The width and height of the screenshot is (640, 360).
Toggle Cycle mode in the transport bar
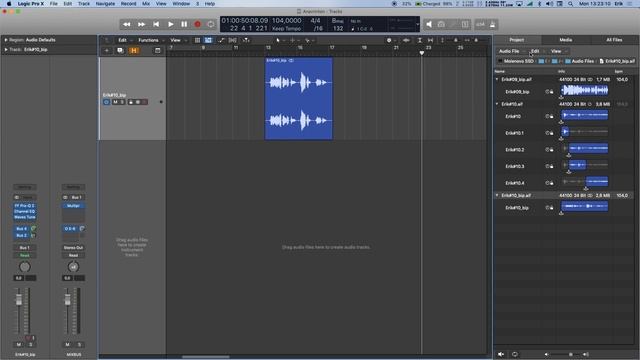tap(211, 24)
